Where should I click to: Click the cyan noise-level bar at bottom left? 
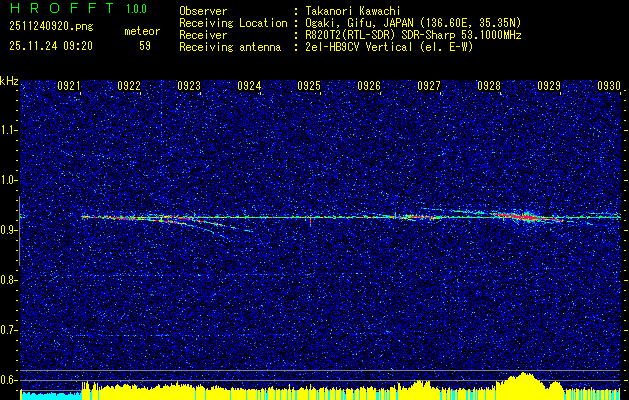pos(51,395)
